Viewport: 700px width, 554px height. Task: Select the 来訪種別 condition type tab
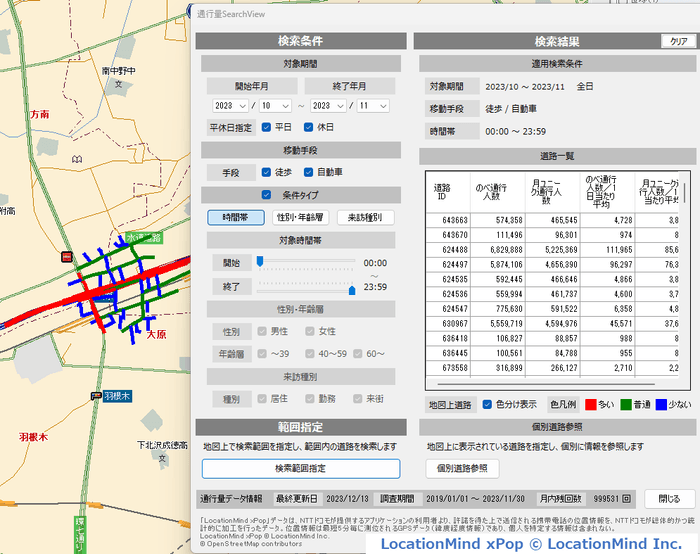coord(365,217)
